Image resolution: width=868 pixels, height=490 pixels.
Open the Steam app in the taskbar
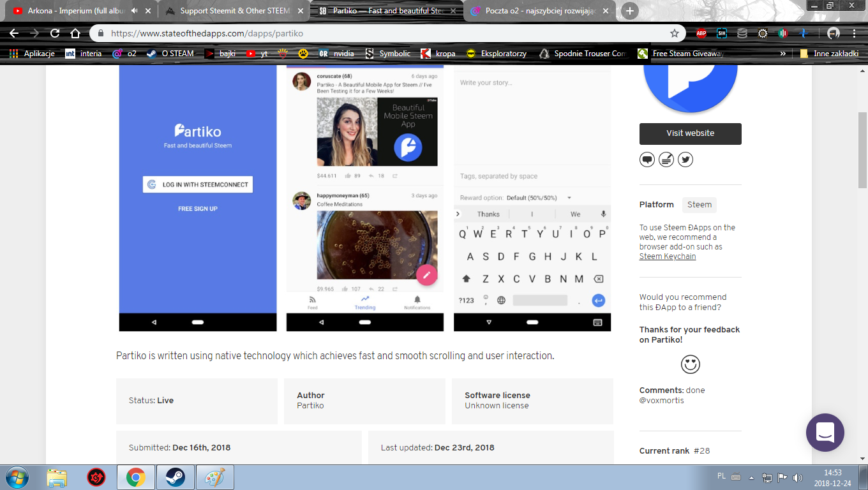[x=175, y=477]
